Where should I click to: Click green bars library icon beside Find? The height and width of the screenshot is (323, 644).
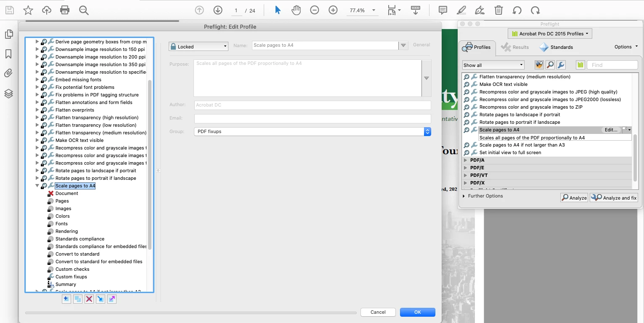click(580, 65)
